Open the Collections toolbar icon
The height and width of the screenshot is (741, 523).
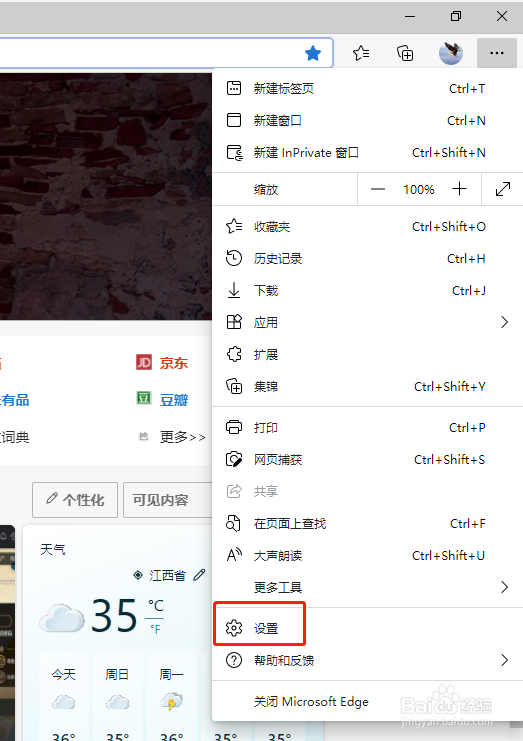405,53
